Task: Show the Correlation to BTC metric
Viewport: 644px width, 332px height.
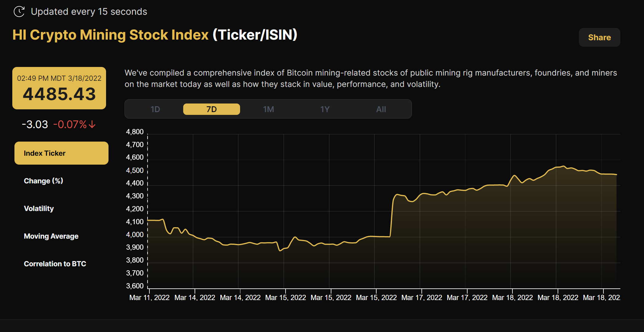Action: pyautogui.click(x=55, y=264)
